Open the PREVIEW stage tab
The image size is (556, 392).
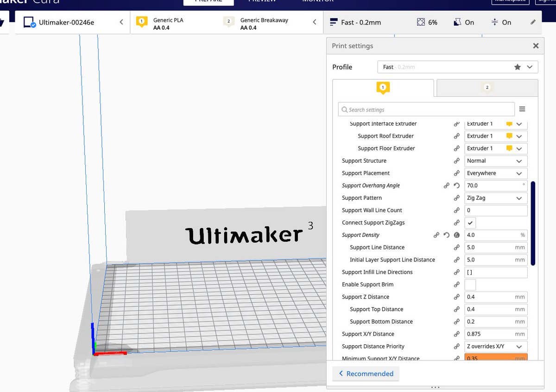point(262,1)
